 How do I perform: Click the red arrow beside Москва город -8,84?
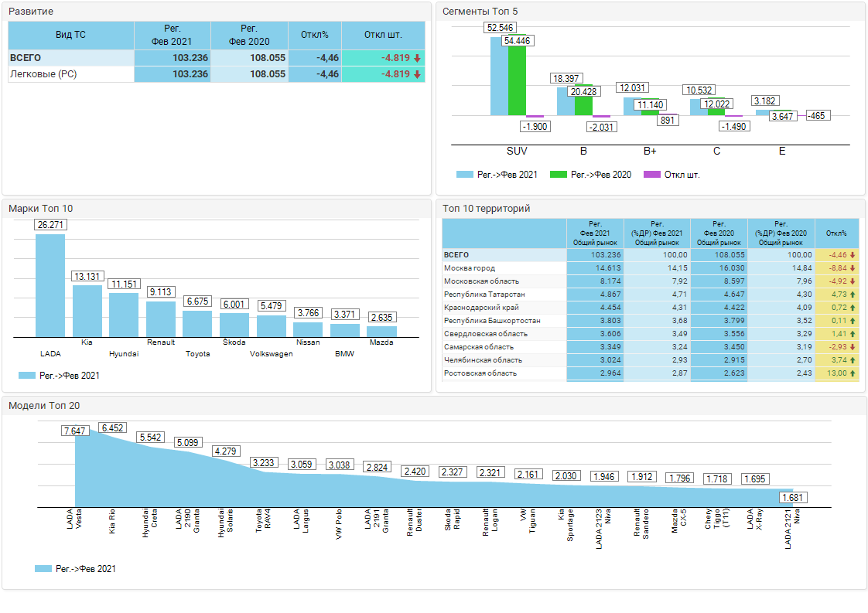click(x=853, y=268)
